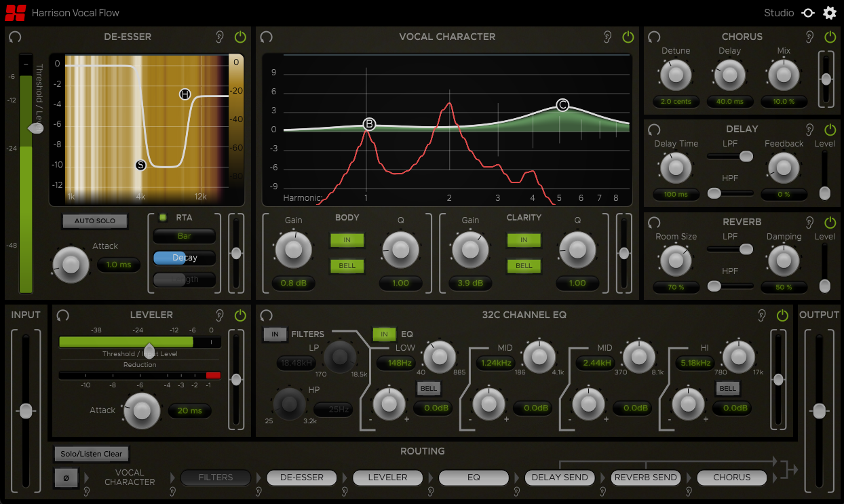Screen dimensions: 844x504
Task: Click the 32C Channel EQ ear icon
Action: (x=762, y=315)
